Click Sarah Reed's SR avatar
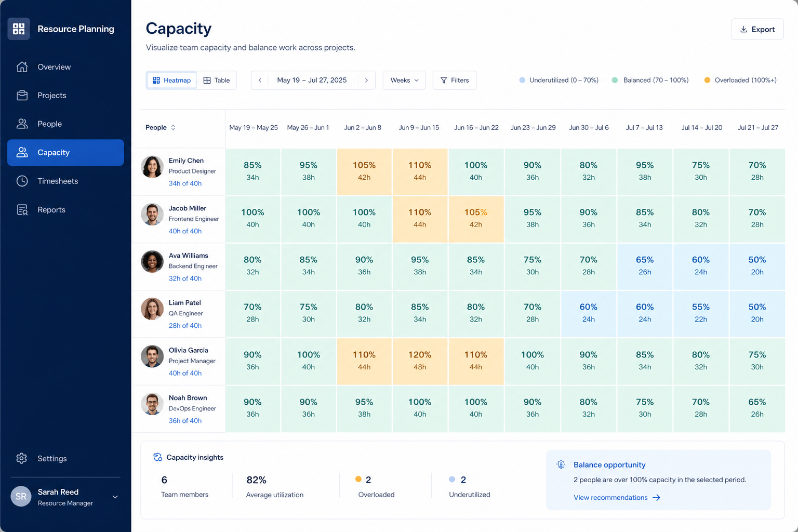The height and width of the screenshot is (532, 798). tap(21, 497)
